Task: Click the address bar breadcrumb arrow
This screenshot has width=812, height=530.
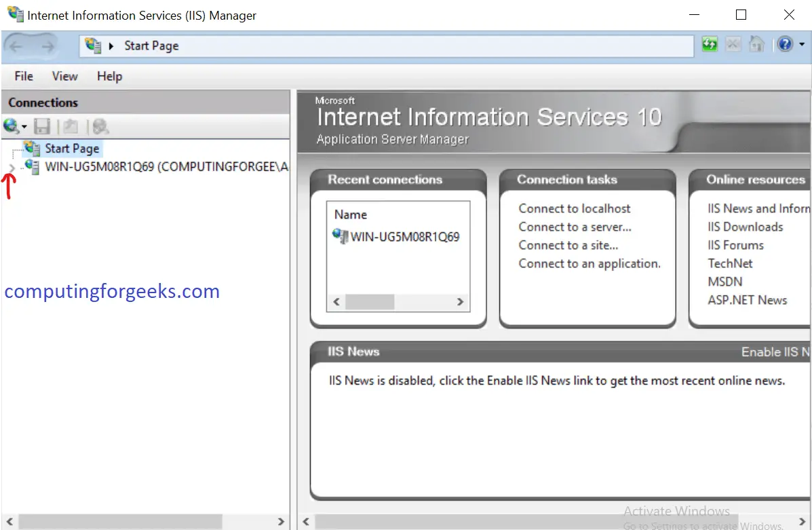Action: (111, 46)
